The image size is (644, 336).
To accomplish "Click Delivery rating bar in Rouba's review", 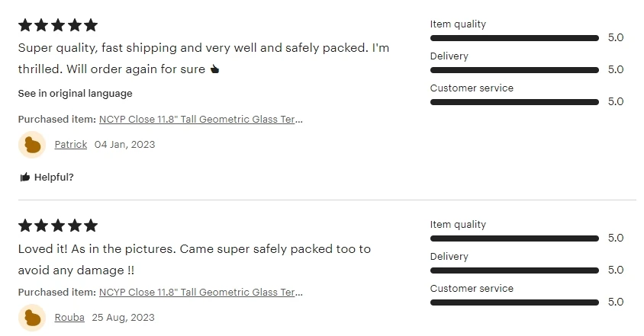I will [514, 270].
